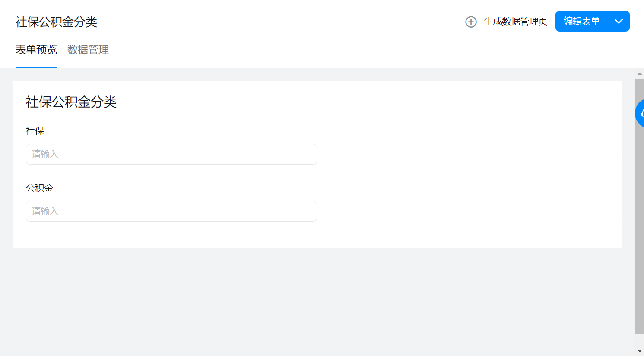Focus the 社保 input field
This screenshot has height=356, width=644.
(x=171, y=154)
